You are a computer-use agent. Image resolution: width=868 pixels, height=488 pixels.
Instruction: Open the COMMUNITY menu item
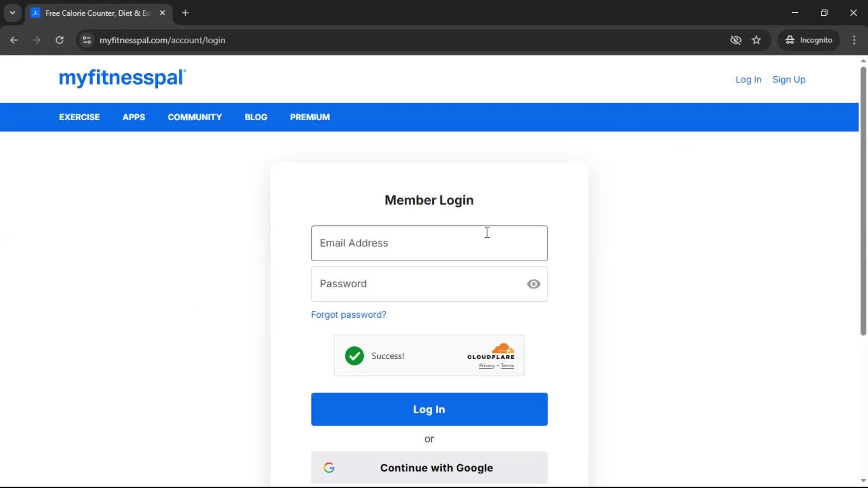point(195,117)
